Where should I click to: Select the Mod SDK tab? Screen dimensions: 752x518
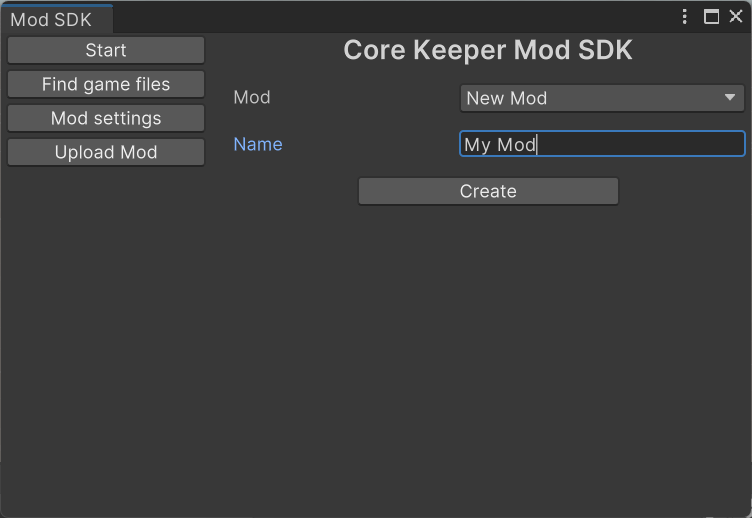52,19
